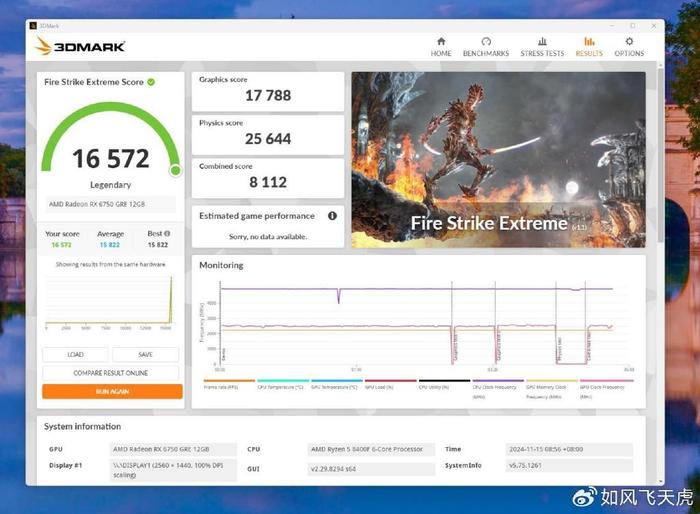Toggle GPU Load (%) legend
This screenshot has height=514, width=700.
coord(390,385)
